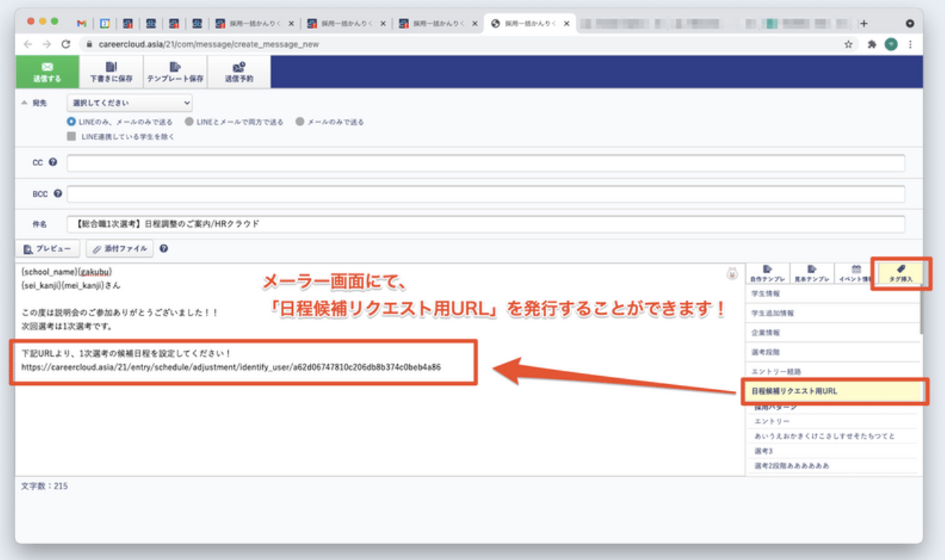The width and height of the screenshot is (945, 560).
Task: Bookmark this page with the star icon
Action: [x=848, y=45]
